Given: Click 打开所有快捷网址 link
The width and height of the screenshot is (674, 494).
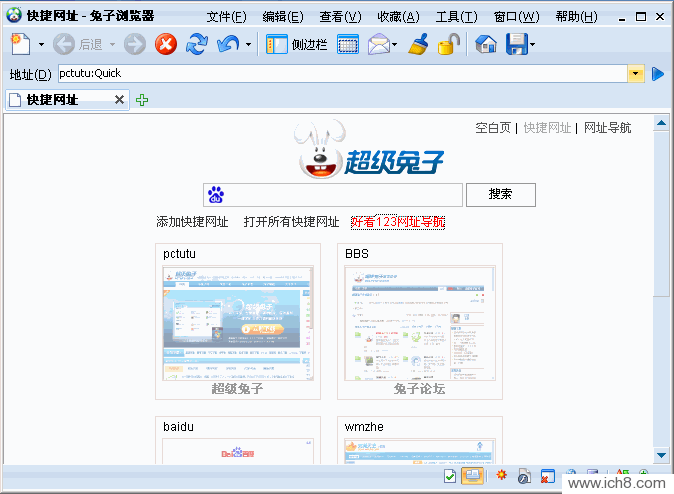Looking at the screenshot, I should pos(291,222).
